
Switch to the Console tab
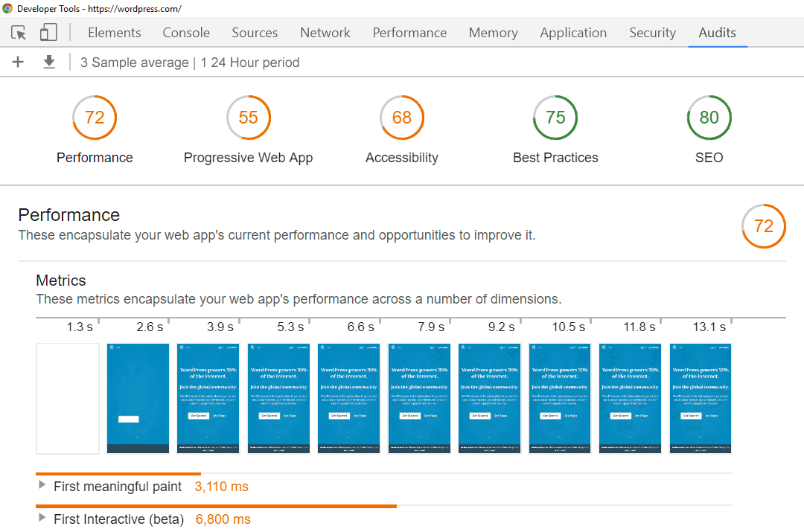pos(186,33)
